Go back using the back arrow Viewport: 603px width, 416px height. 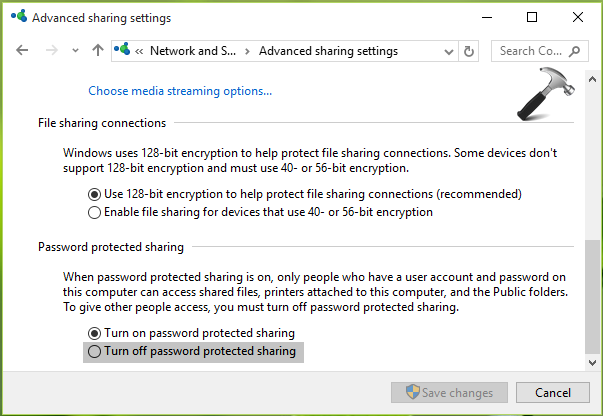coord(22,50)
